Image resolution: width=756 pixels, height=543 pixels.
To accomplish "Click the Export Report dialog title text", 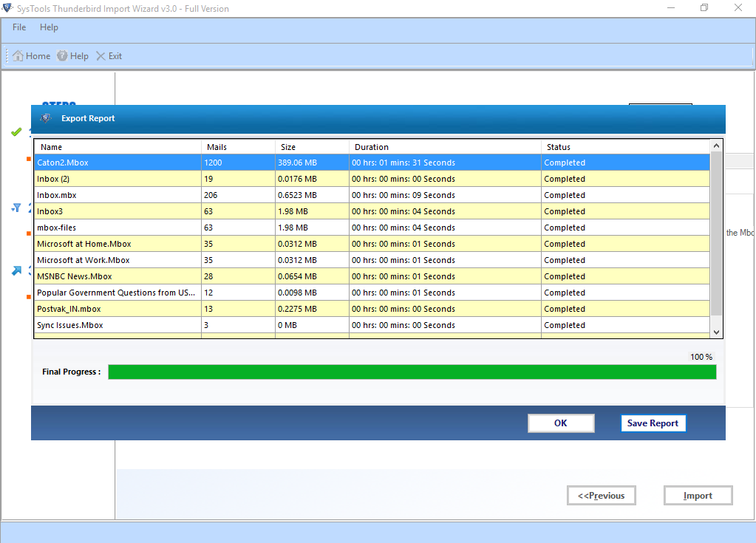I will tap(88, 118).
